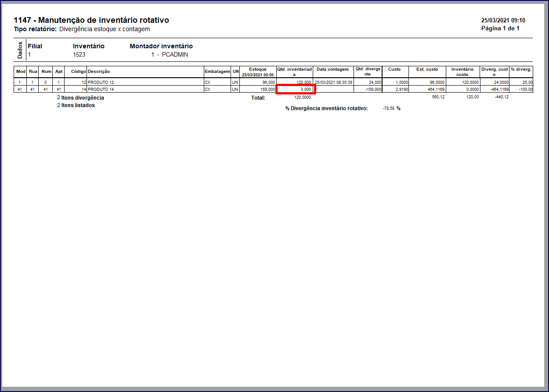Click the inventory cost total '120,00'
Screen dimensions: 549x392
(473, 97)
